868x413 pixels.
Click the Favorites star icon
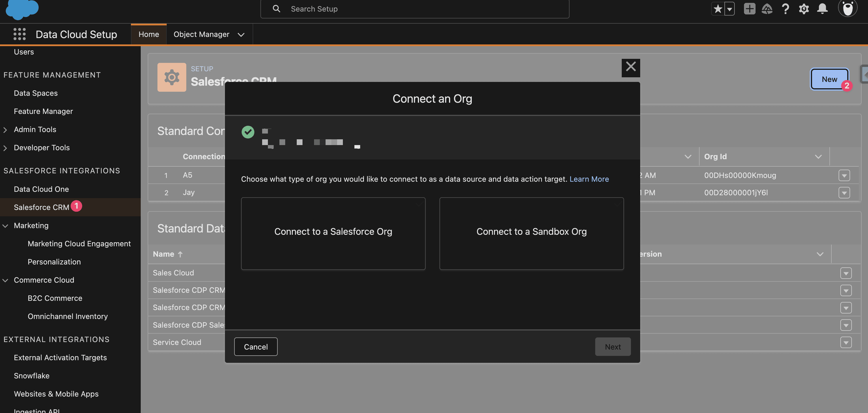pos(718,9)
